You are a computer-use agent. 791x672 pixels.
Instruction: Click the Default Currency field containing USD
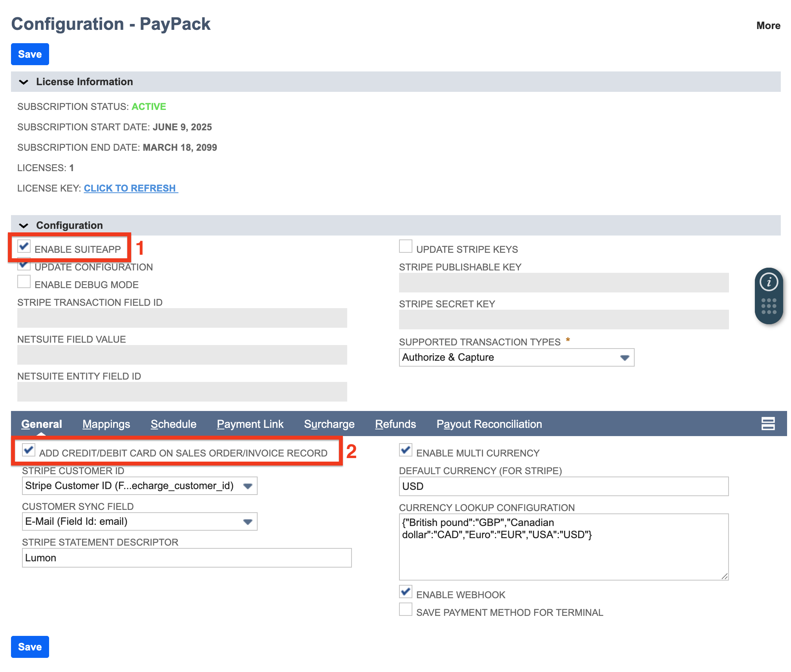point(564,486)
